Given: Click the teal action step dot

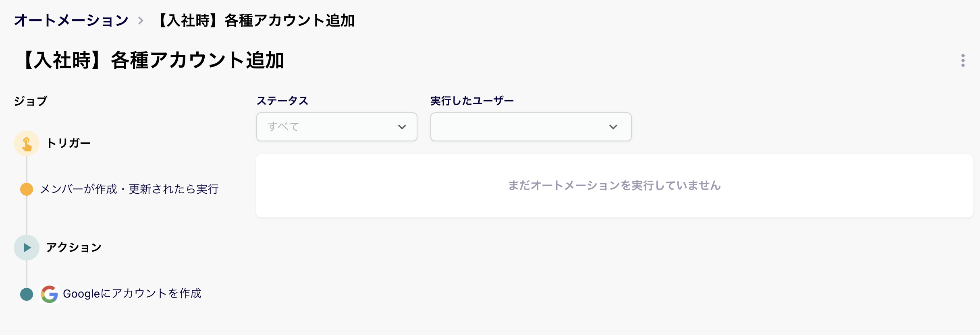Looking at the screenshot, I should coord(27,294).
